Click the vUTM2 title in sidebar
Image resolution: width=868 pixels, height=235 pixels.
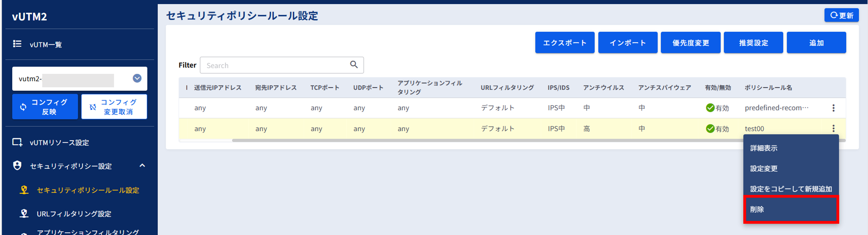coord(29,17)
